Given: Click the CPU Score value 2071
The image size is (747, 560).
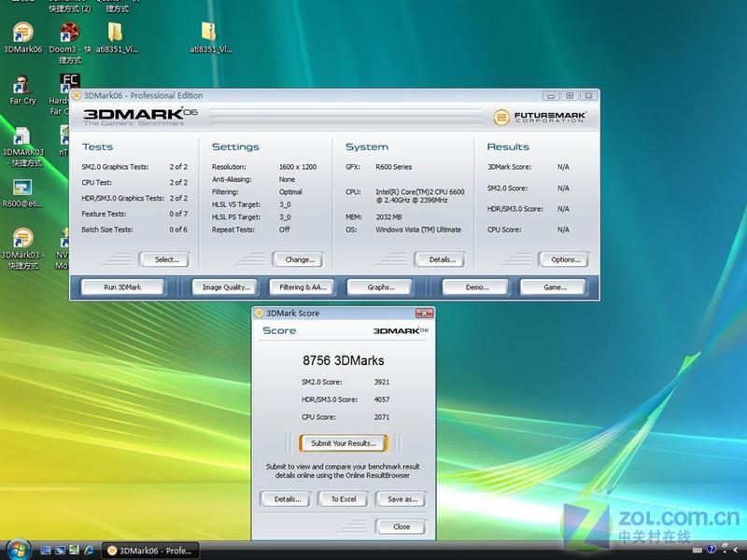Looking at the screenshot, I should click(x=382, y=417).
